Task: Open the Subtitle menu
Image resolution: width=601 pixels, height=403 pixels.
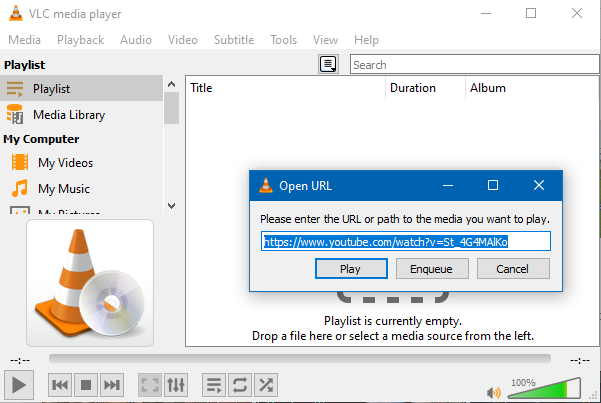Action: pyautogui.click(x=234, y=40)
